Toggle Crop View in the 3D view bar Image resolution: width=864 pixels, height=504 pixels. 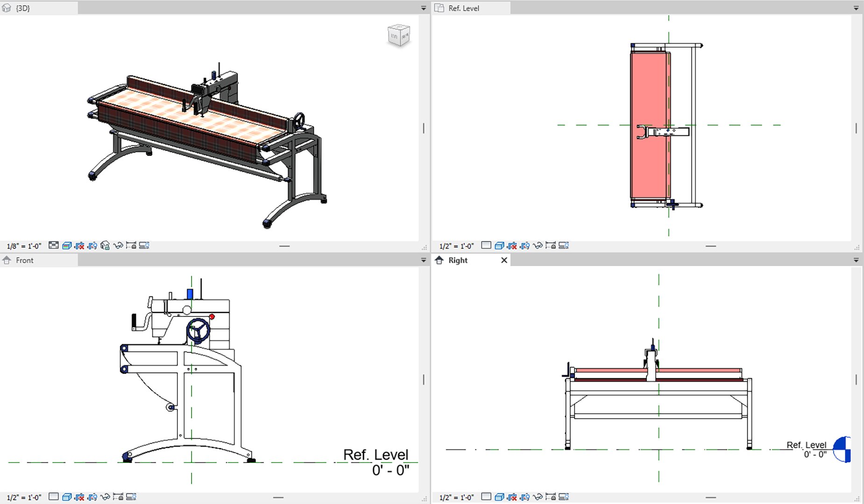[x=79, y=245]
